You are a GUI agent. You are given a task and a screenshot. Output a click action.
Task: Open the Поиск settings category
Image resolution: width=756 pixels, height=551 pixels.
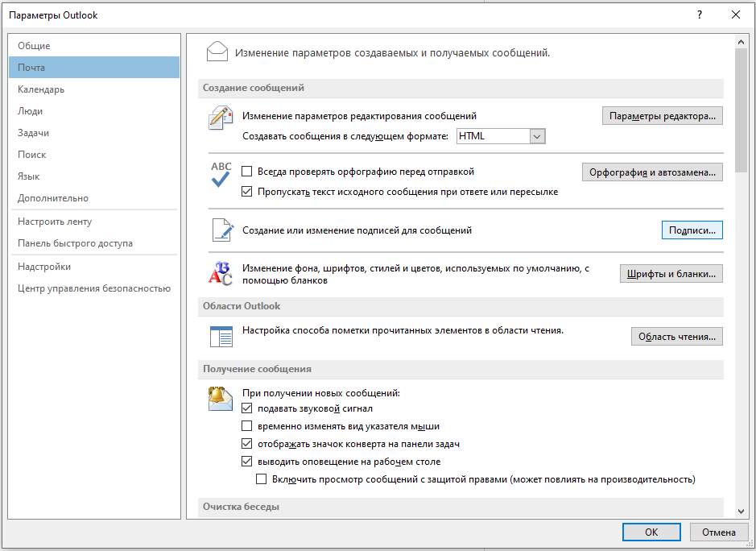point(94,155)
